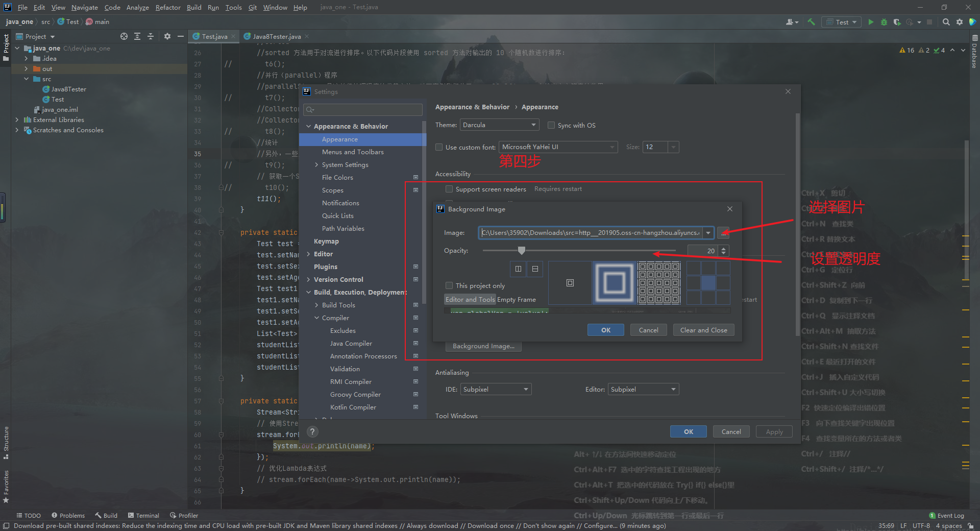Switch to Java8Tester.java editor tab
Viewport: 980px width, 531px height.
(277, 36)
